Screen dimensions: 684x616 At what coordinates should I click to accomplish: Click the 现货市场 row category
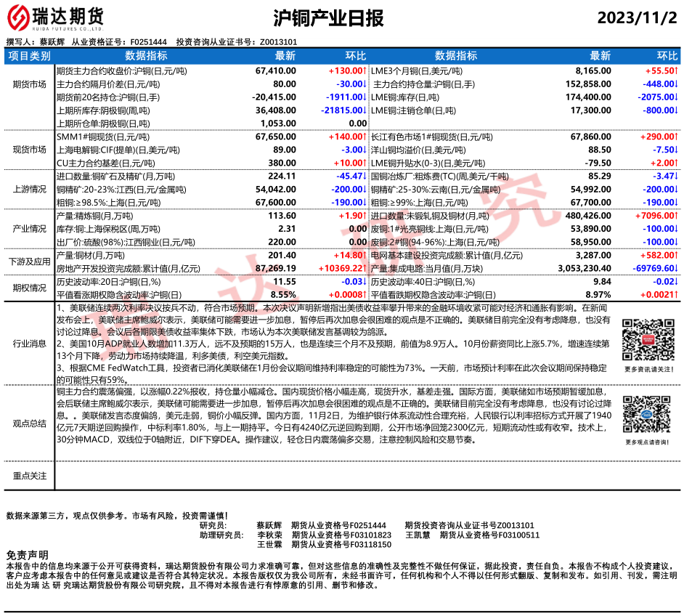coord(30,150)
